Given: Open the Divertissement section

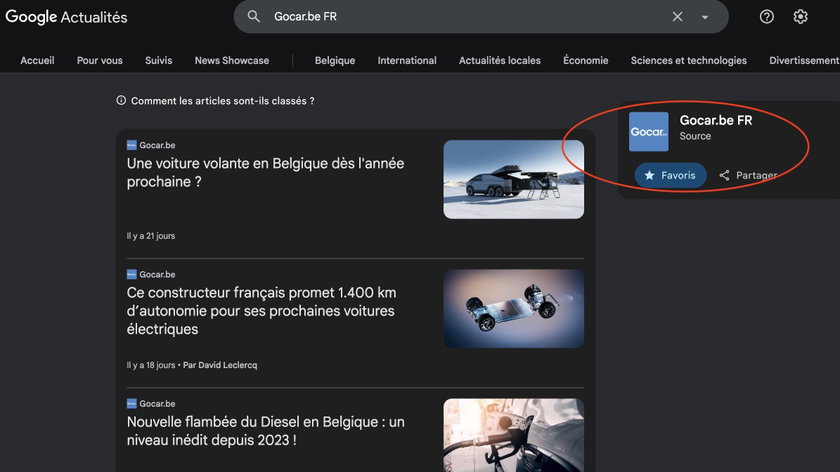Looking at the screenshot, I should (804, 61).
